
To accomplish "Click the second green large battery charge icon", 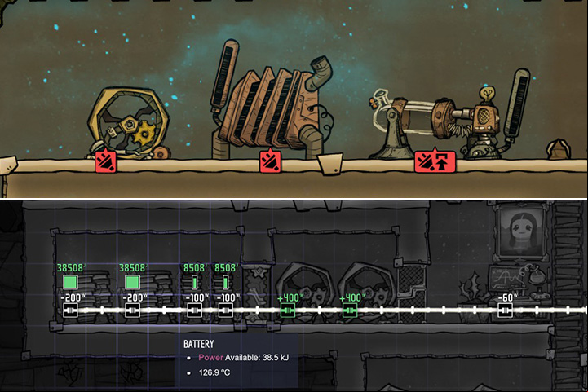I will tap(132, 282).
